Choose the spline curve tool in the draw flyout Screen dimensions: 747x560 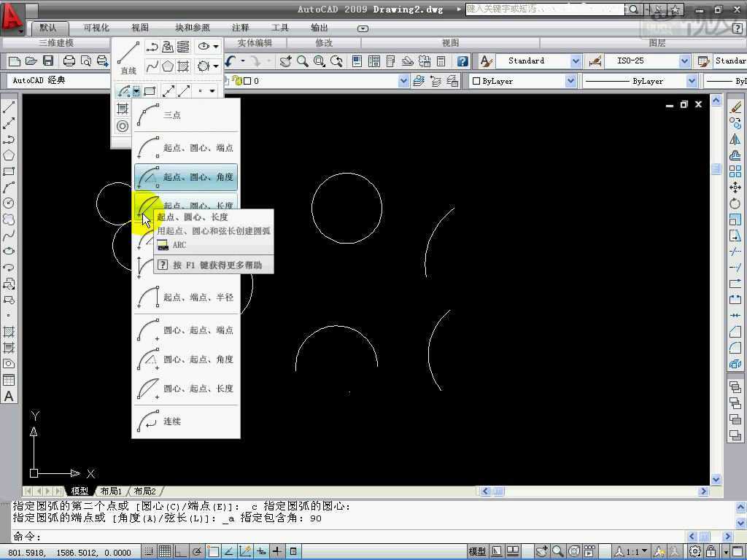[152, 66]
